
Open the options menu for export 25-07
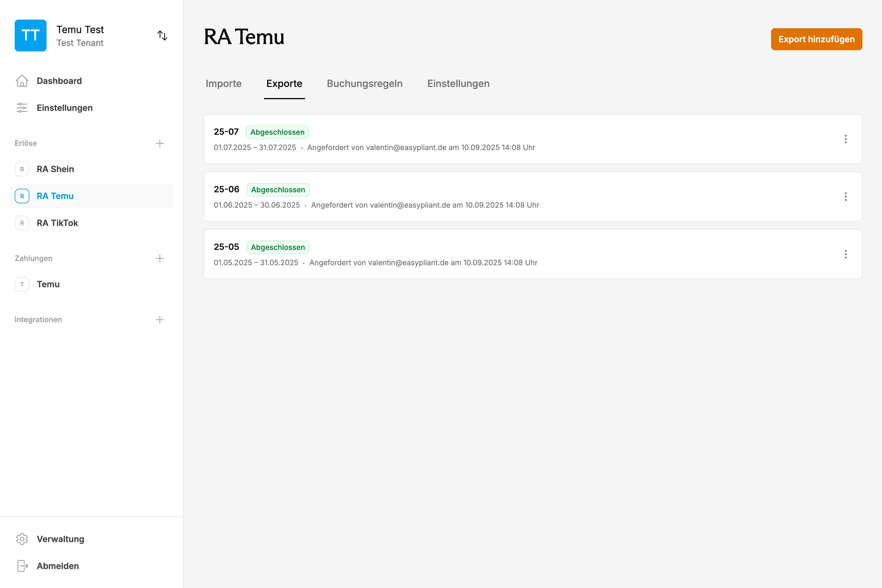click(x=846, y=139)
